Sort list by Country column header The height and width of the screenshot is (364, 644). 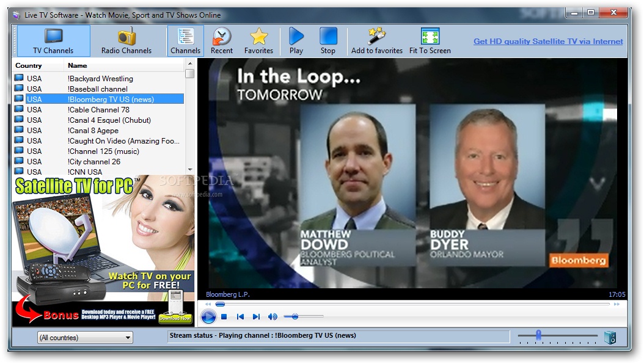38,66
